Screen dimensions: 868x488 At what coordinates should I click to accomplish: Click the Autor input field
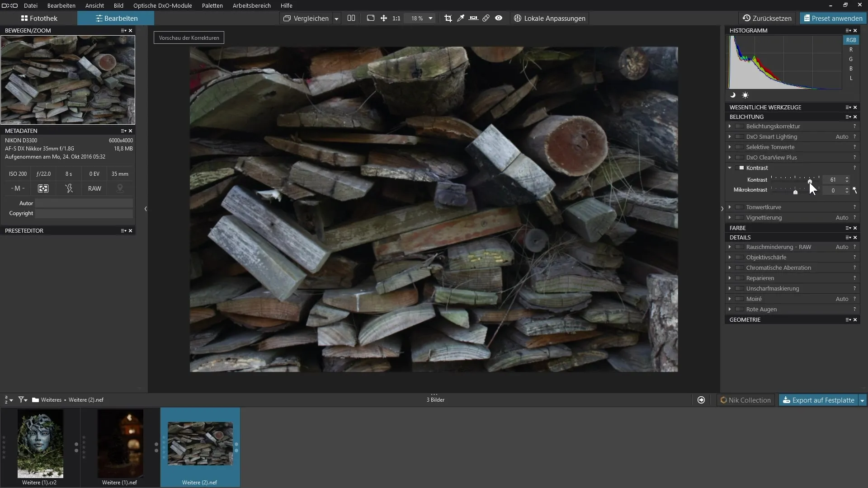pos(84,203)
